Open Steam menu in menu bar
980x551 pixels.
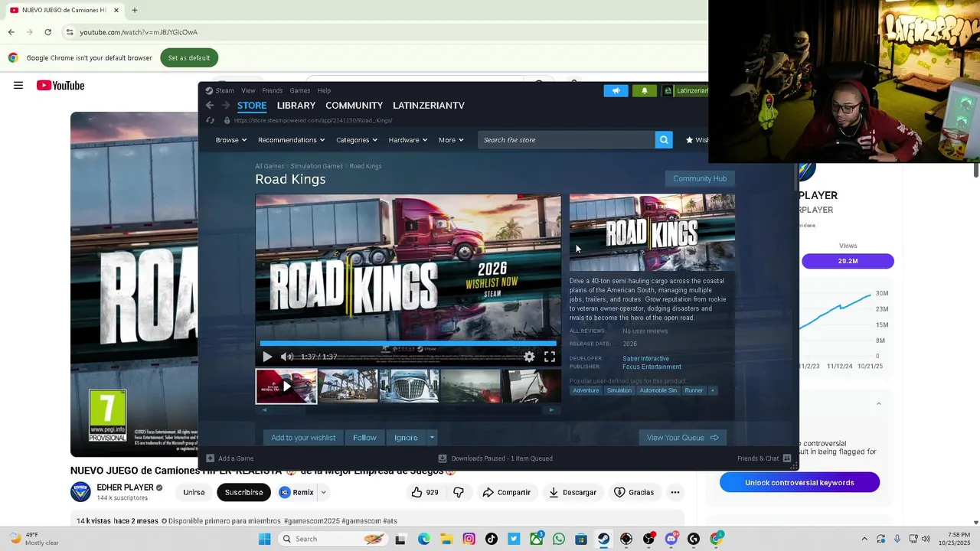click(x=224, y=90)
